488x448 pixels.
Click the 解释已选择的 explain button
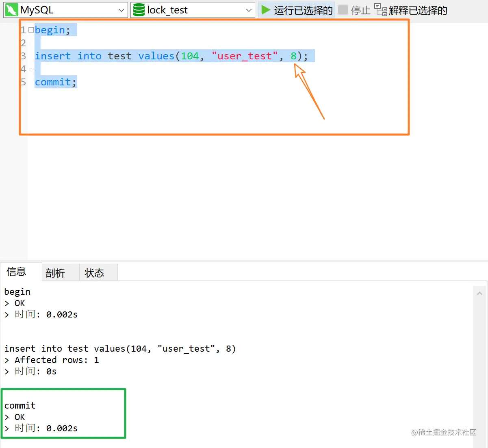click(x=411, y=10)
